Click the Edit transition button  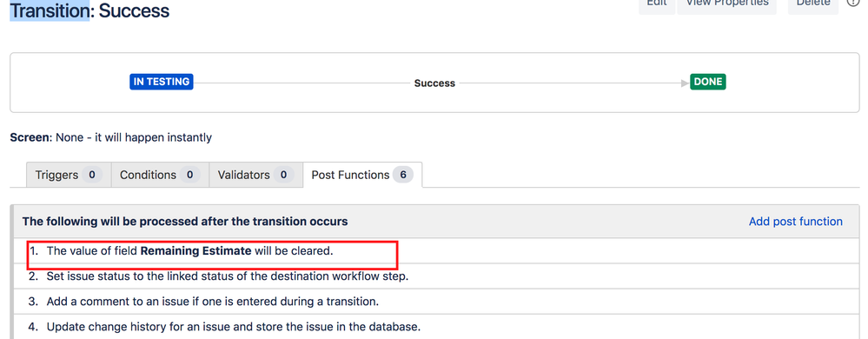tap(657, 5)
